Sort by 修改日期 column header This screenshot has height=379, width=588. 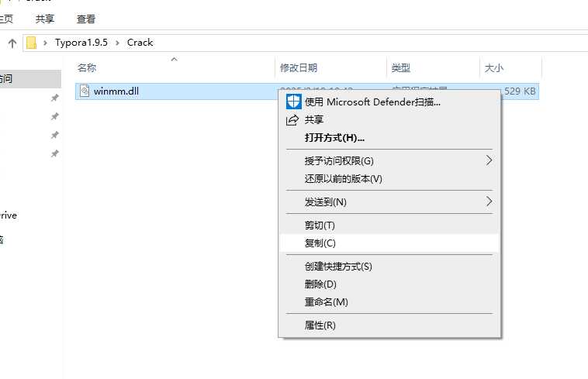(299, 67)
